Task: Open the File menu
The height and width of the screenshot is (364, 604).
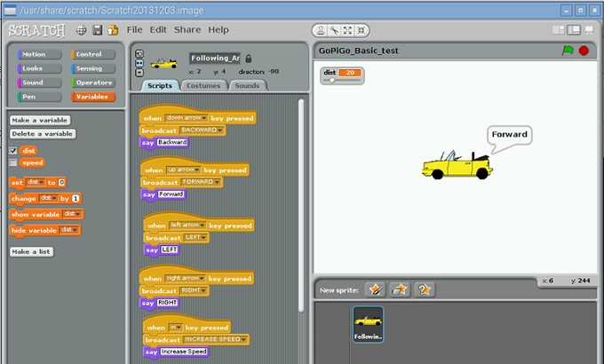Action: [134, 29]
